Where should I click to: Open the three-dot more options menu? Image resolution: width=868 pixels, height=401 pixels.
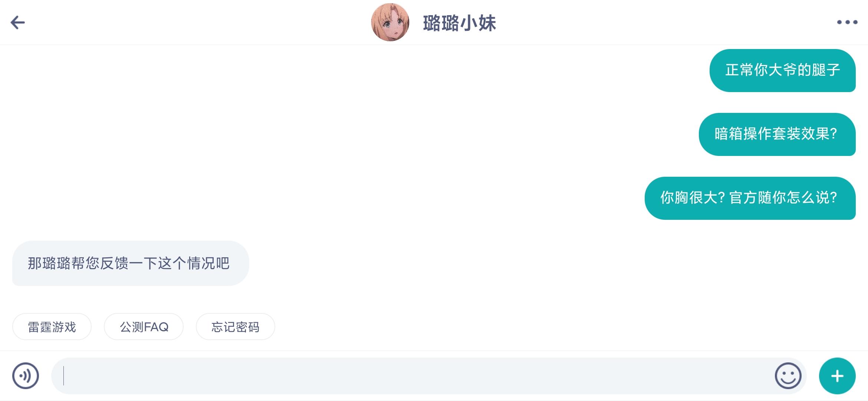tap(847, 22)
